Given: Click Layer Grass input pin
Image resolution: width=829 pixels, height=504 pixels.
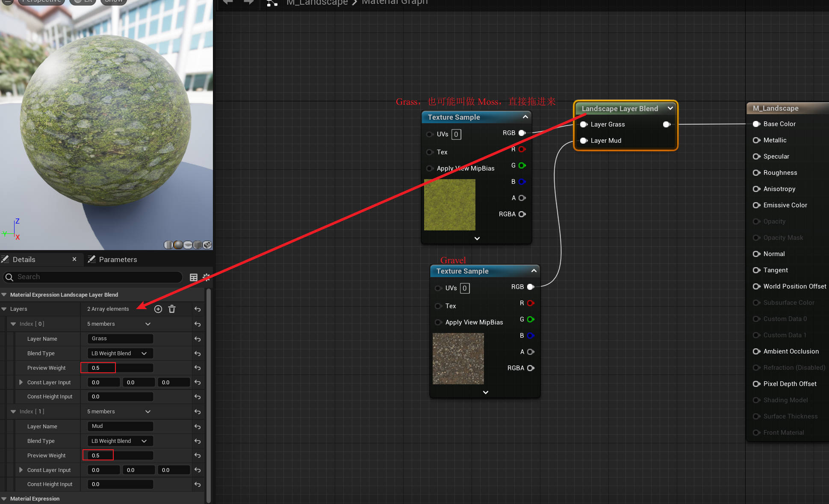Looking at the screenshot, I should pyautogui.click(x=584, y=124).
